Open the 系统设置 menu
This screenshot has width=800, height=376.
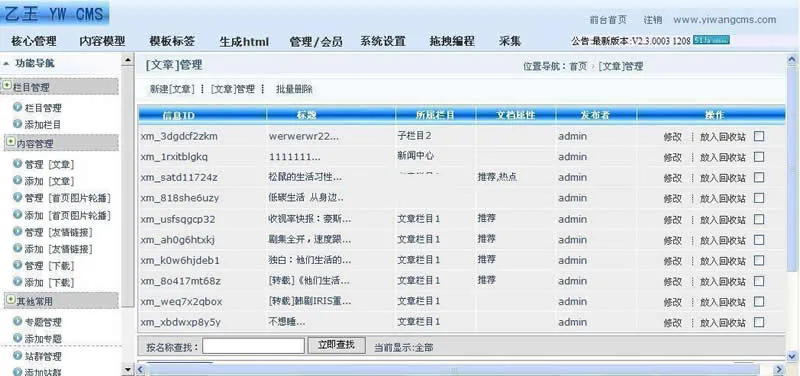coord(383,41)
